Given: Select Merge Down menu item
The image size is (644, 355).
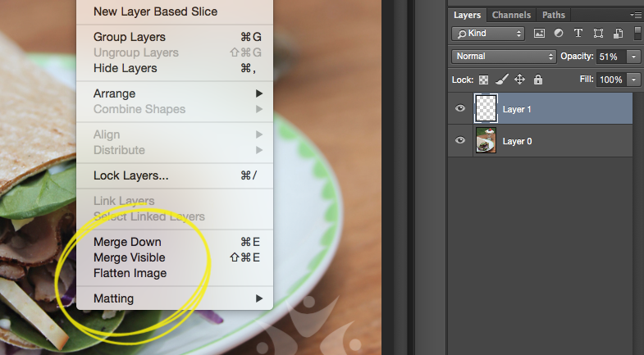Looking at the screenshot, I should (175, 242).
